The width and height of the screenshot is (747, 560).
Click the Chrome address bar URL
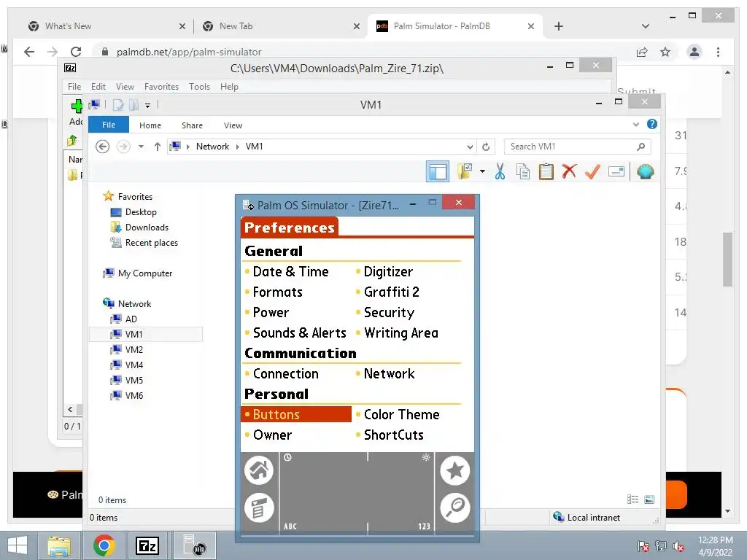189,52
